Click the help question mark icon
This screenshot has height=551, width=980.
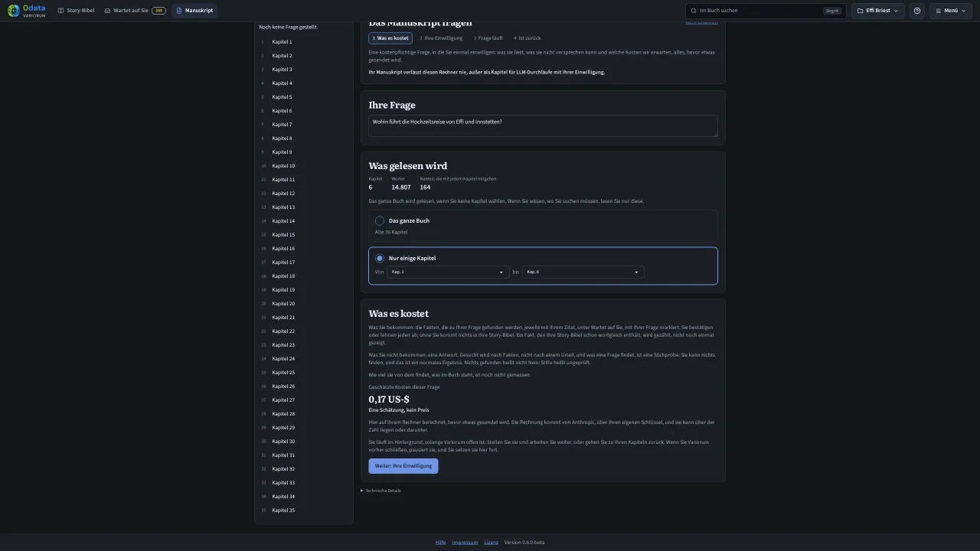917,11
